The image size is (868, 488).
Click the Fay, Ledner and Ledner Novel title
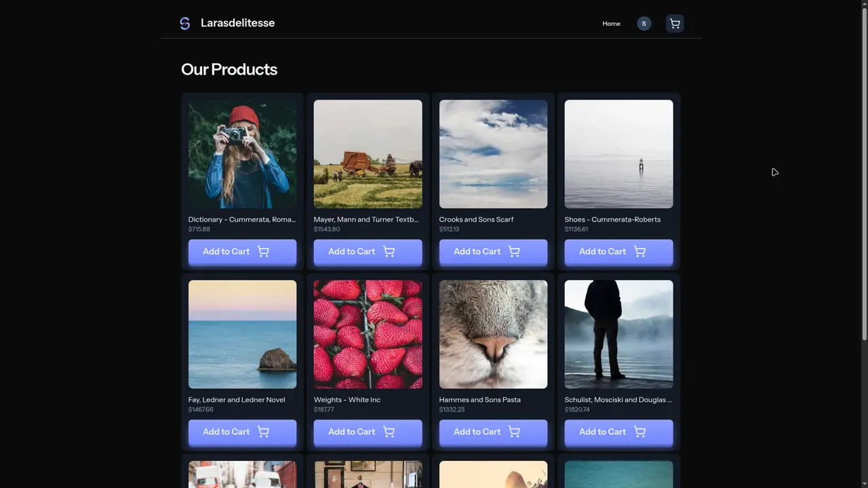237,400
